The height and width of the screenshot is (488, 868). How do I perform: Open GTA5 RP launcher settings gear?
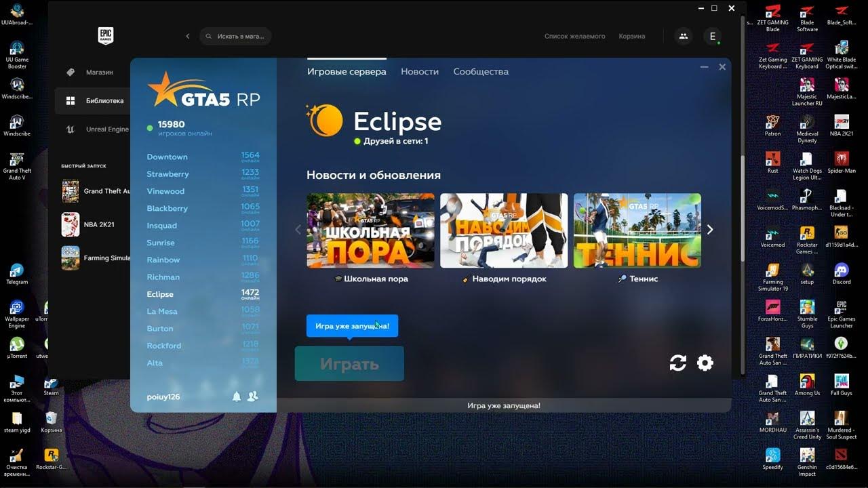(705, 363)
